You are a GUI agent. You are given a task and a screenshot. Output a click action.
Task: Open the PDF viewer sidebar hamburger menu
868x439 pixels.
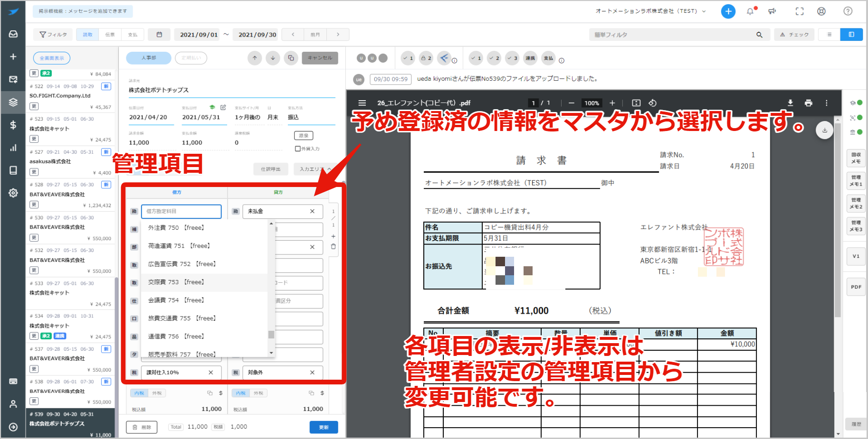362,103
